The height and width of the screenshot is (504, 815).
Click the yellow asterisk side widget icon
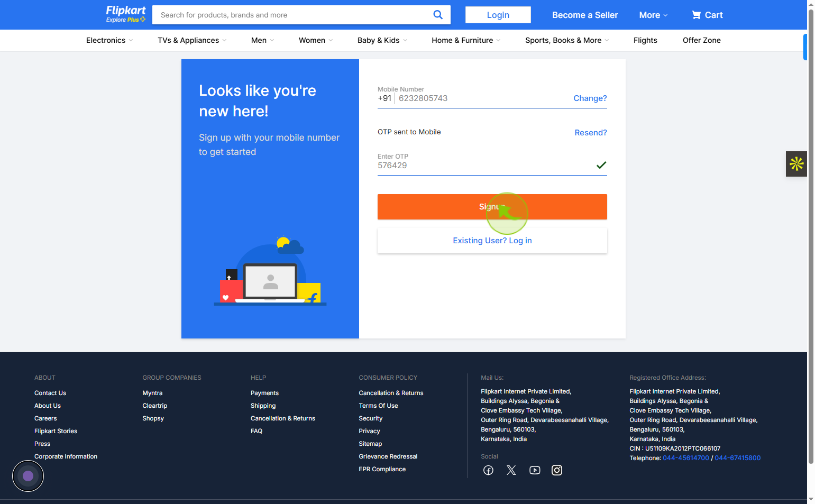(x=796, y=164)
